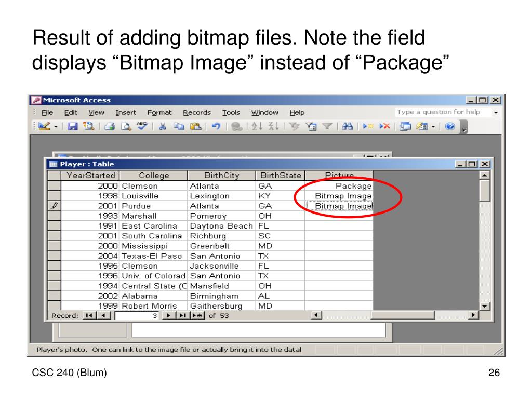Select the BirthCity column header

[x=221, y=176]
